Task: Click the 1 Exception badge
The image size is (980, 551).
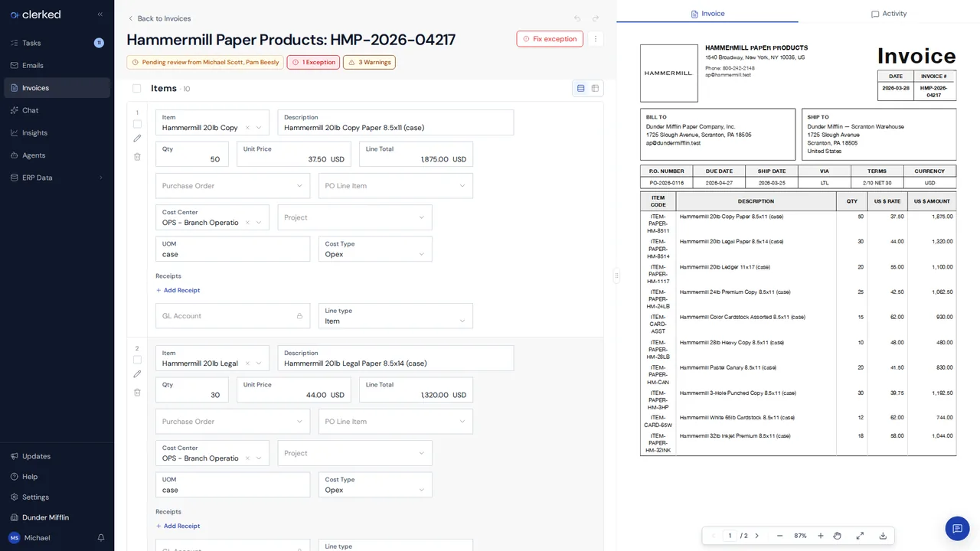Action: pos(313,62)
